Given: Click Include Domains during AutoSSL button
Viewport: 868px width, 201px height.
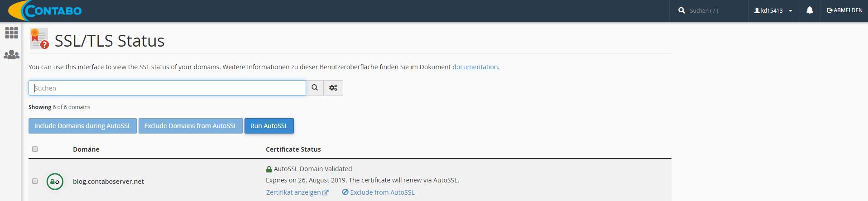Looking at the screenshot, I should tap(82, 126).
